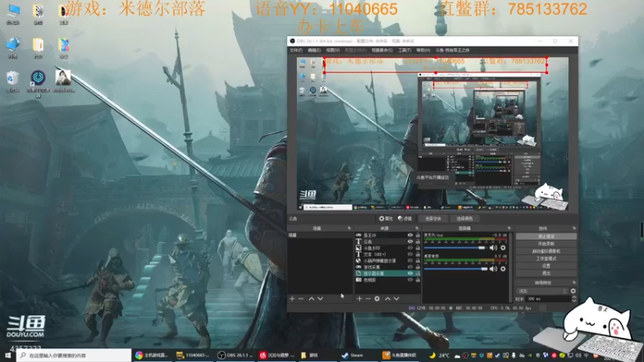Click the Windows taskbar search box

(74, 355)
